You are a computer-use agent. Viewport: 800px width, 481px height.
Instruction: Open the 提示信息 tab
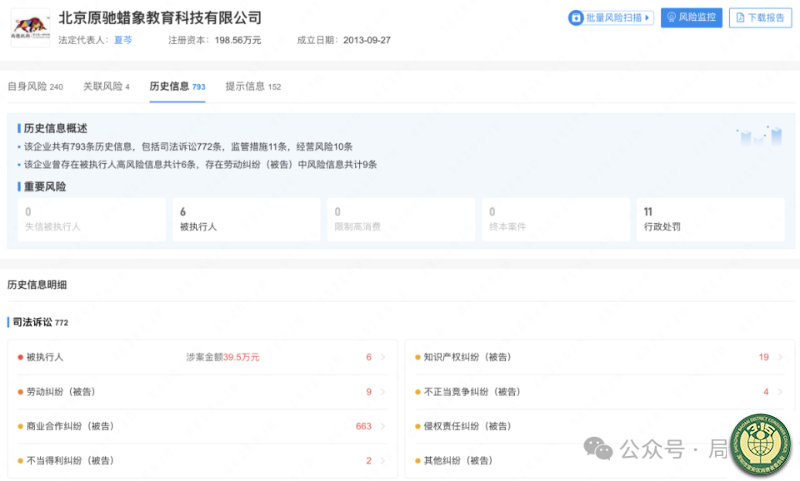253,87
